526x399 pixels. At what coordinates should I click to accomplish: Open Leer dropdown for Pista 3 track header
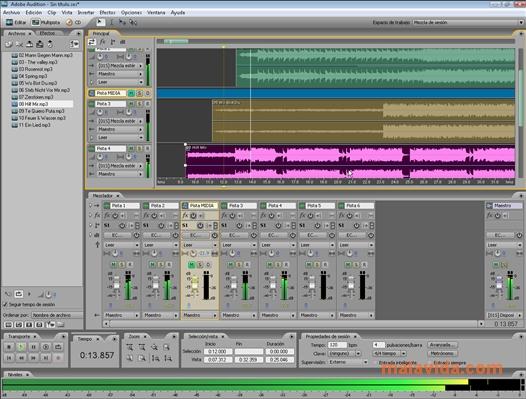[x=120, y=138]
